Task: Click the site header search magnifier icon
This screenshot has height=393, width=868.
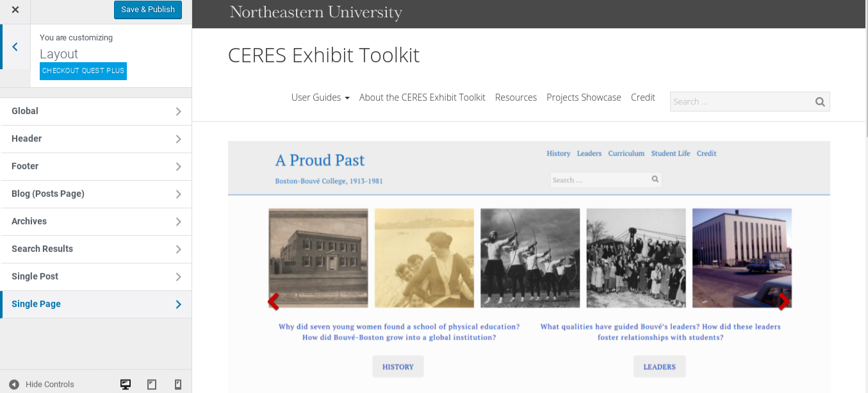Action: [820, 101]
